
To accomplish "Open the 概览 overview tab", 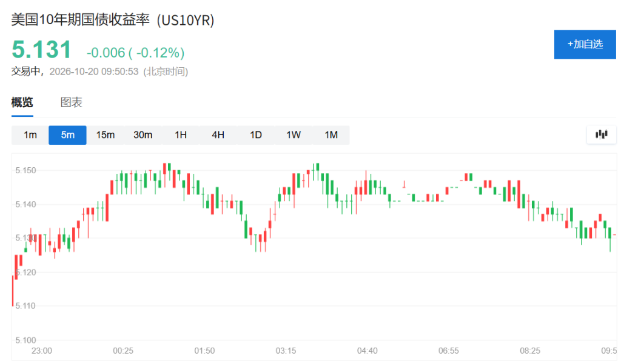I will (22, 102).
